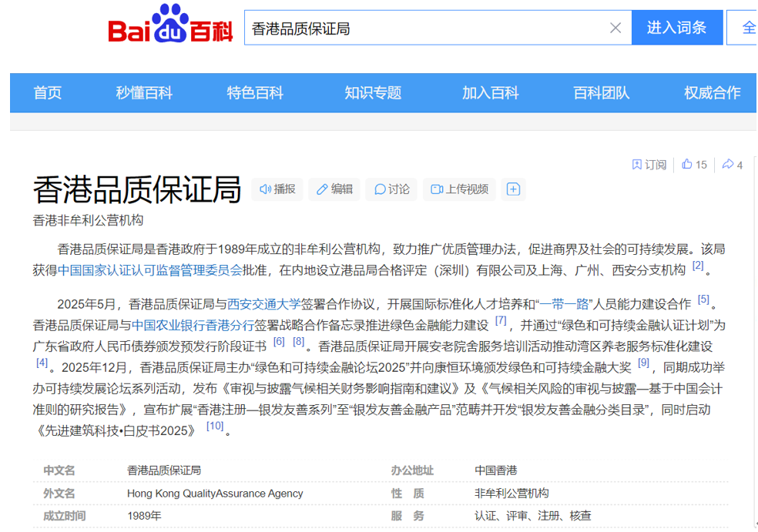Click the 中文名 label in info table
The image size is (758, 532).
click(x=59, y=470)
